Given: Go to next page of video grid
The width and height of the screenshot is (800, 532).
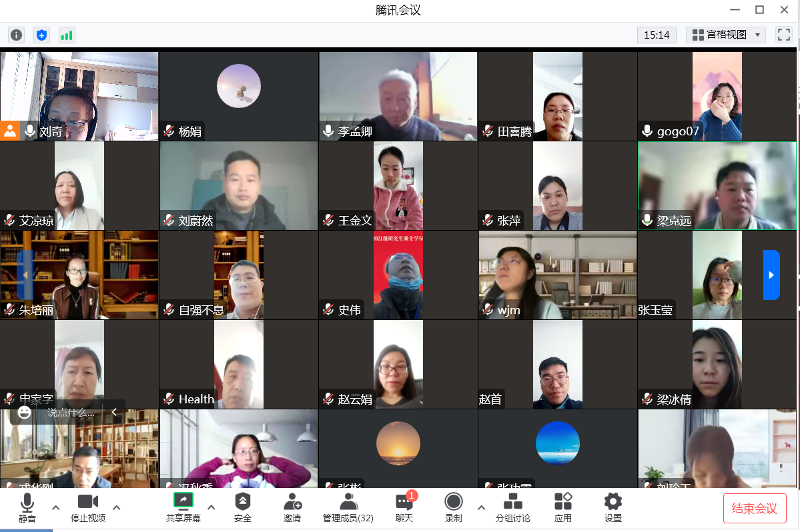Looking at the screenshot, I should [x=771, y=275].
